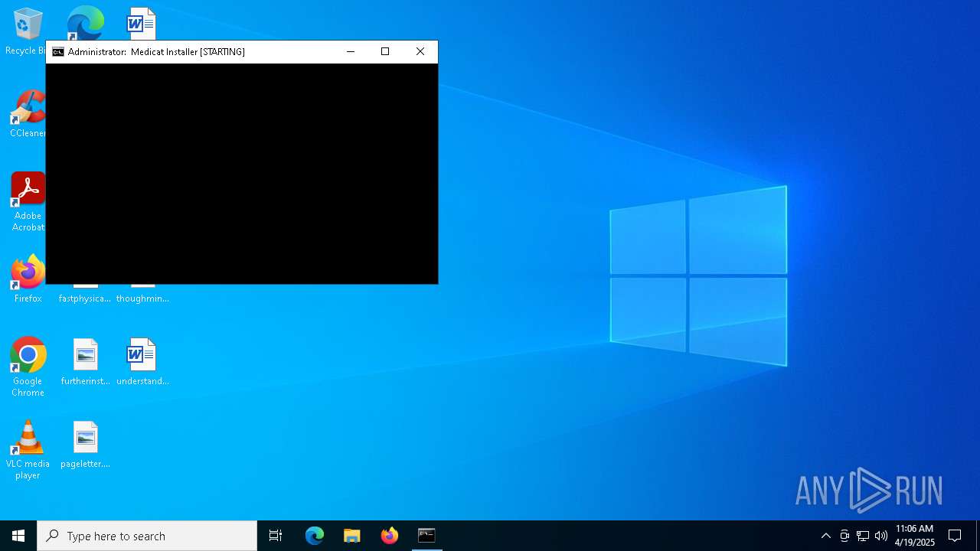Maximize the Medicat Installer window
980x551 pixels.
385,51
